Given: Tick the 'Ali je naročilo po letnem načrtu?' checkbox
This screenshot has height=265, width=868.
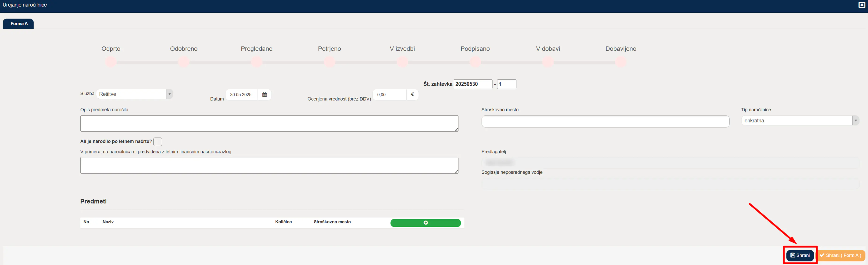Looking at the screenshot, I should coord(158,142).
